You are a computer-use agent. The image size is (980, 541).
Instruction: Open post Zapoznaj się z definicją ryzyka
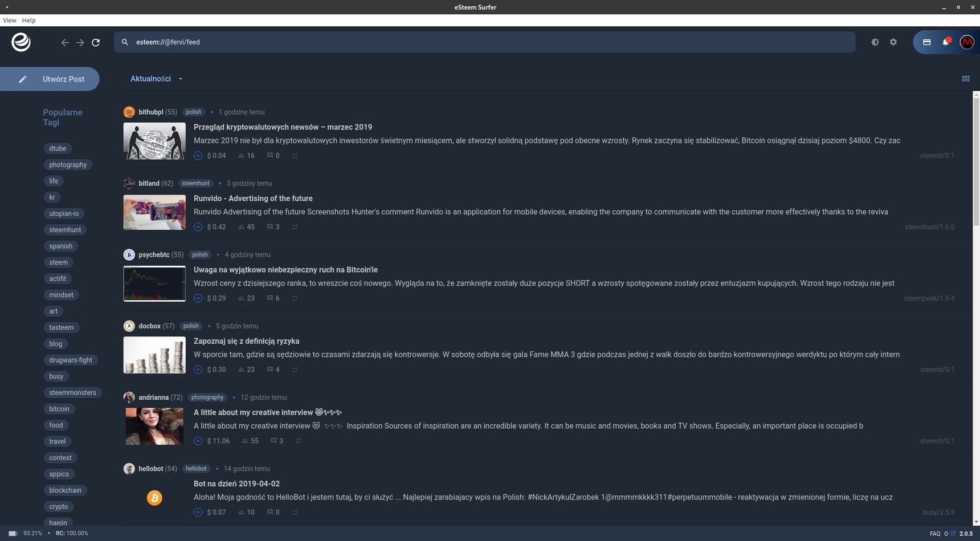[x=246, y=341]
